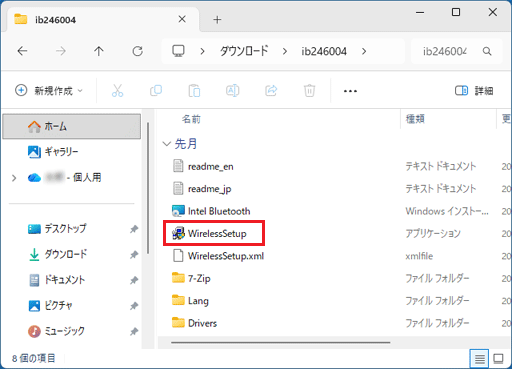This screenshot has height=369, width=512.
Task: Expand the chevron after ib246004 breadcrumb
Action: pos(364,51)
